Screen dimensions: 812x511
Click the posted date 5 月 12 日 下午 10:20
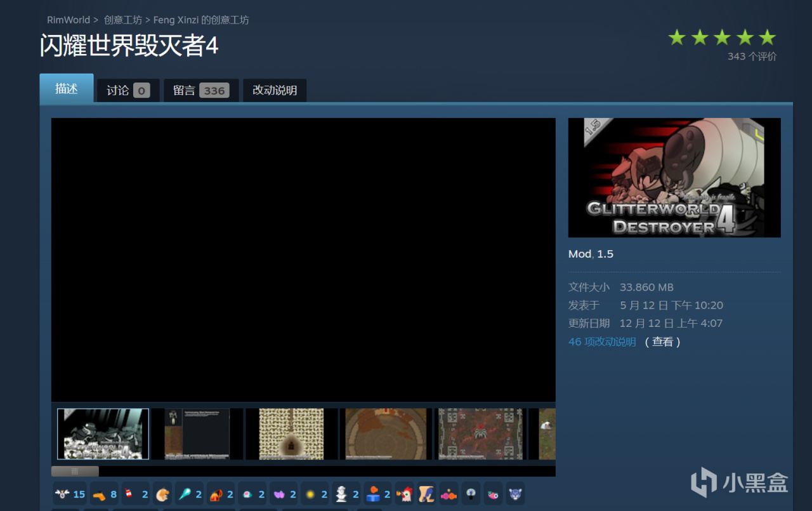coord(671,305)
